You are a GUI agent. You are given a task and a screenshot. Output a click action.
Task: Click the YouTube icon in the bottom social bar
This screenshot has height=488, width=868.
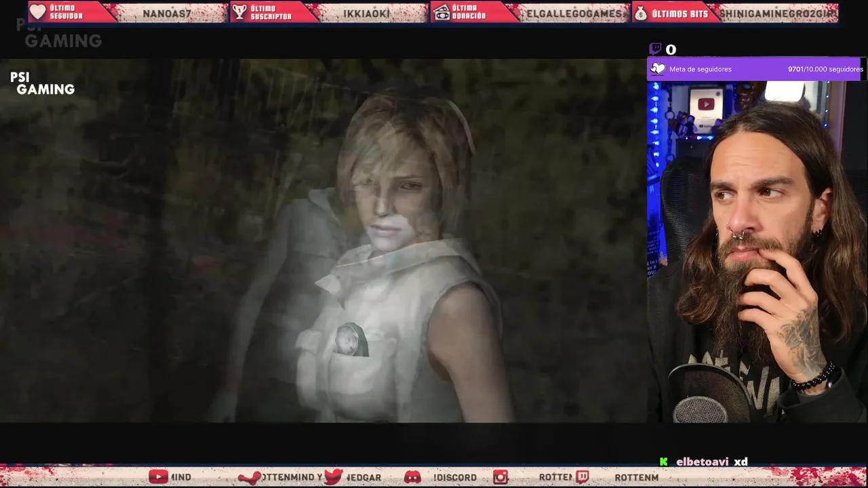158,477
